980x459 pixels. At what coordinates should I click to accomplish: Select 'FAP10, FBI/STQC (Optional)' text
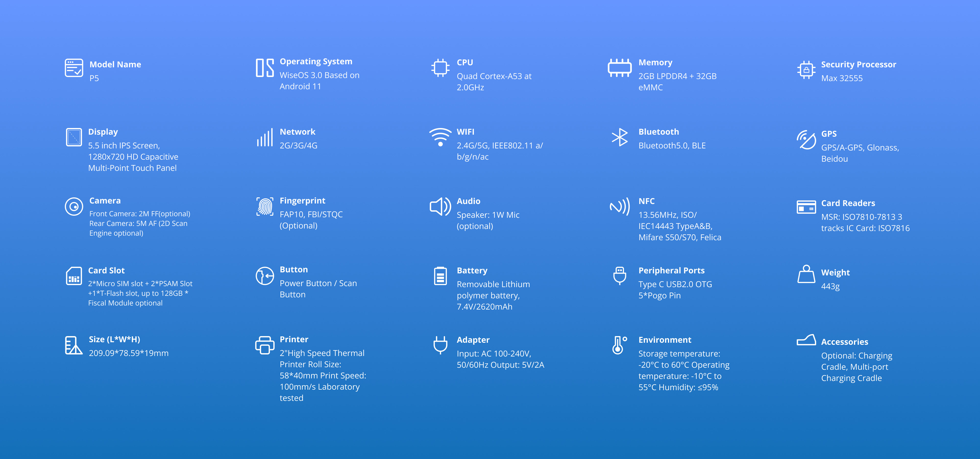click(x=311, y=220)
